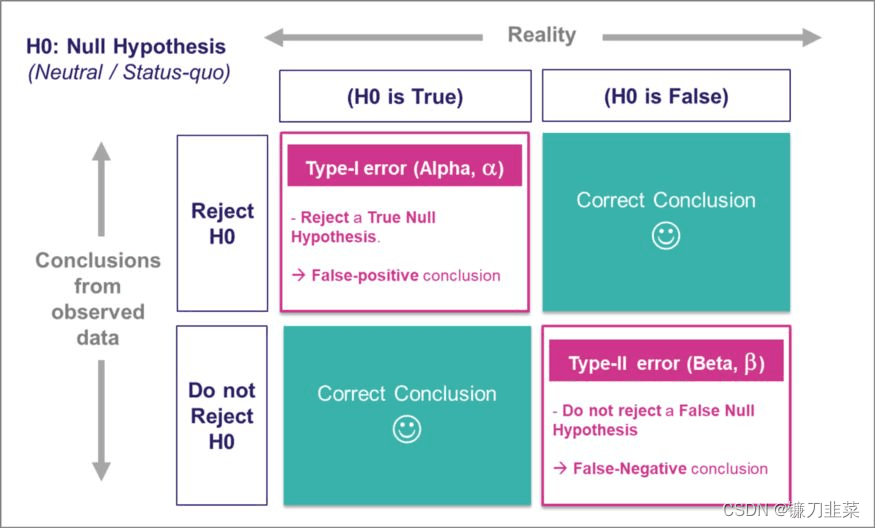Screen dimensions: 875x528
Task: Click the smiley face in upper teal box
Action: point(666,236)
